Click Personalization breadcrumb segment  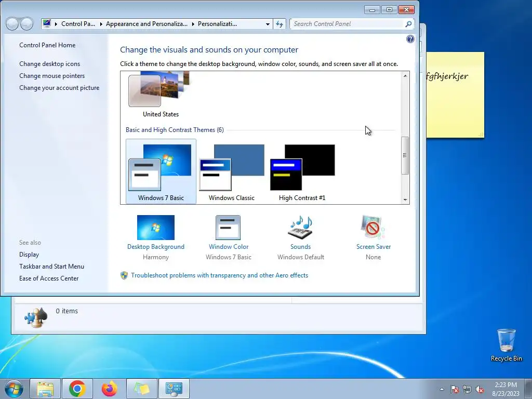pos(217,24)
